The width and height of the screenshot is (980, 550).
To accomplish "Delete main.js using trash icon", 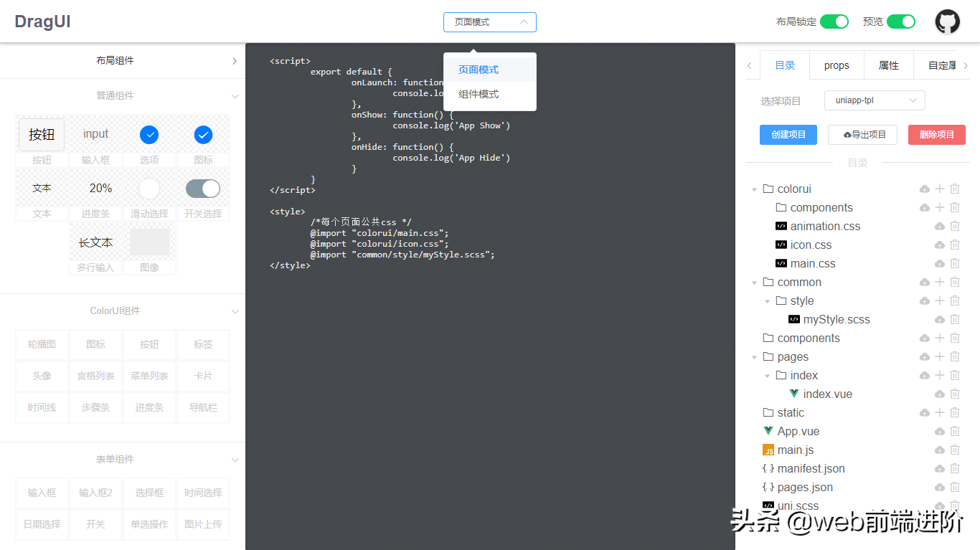I will (955, 450).
